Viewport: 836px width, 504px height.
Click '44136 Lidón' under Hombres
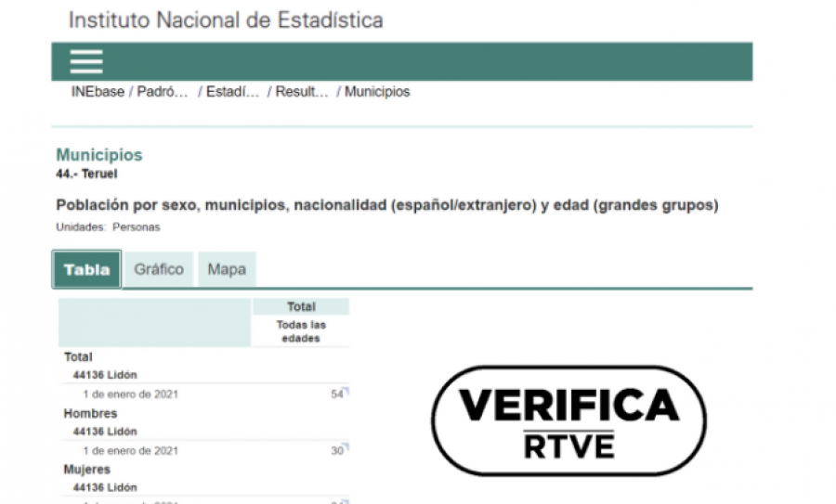[x=105, y=432]
